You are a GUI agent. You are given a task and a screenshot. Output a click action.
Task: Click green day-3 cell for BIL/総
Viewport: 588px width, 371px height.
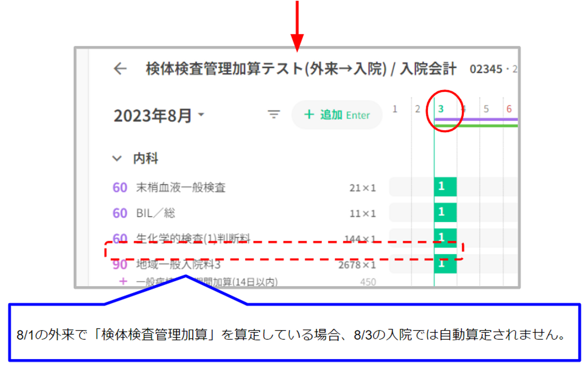coord(445,212)
